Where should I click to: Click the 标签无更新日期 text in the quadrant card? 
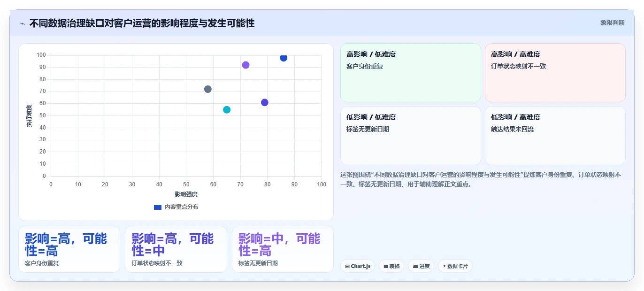[x=368, y=130]
